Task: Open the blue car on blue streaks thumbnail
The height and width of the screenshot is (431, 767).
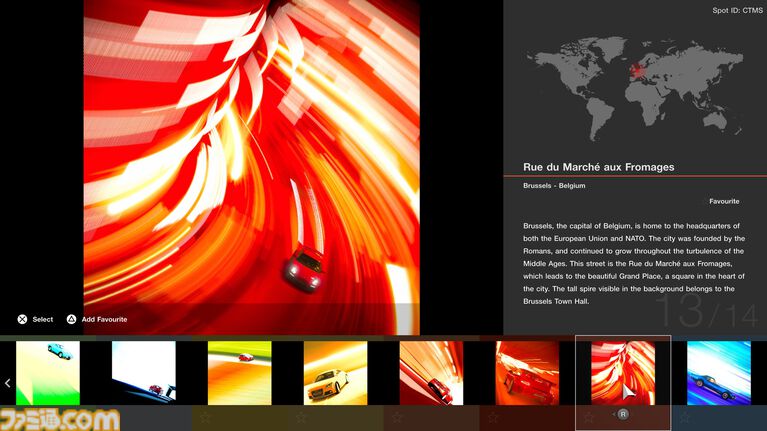Action: pos(719,373)
